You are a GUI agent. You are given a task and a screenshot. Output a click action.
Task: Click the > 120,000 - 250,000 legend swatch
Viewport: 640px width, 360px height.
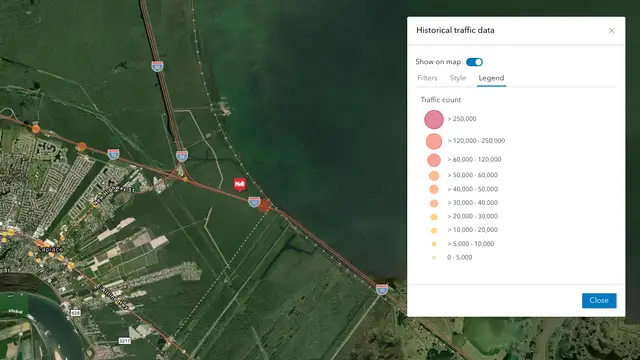[434, 141]
